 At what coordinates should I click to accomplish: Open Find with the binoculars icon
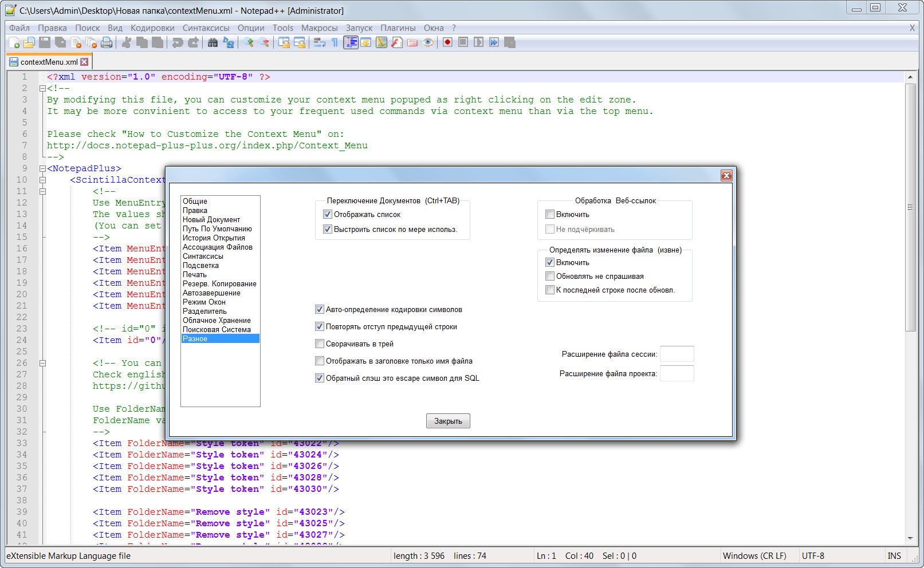pyautogui.click(x=213, y=43)
